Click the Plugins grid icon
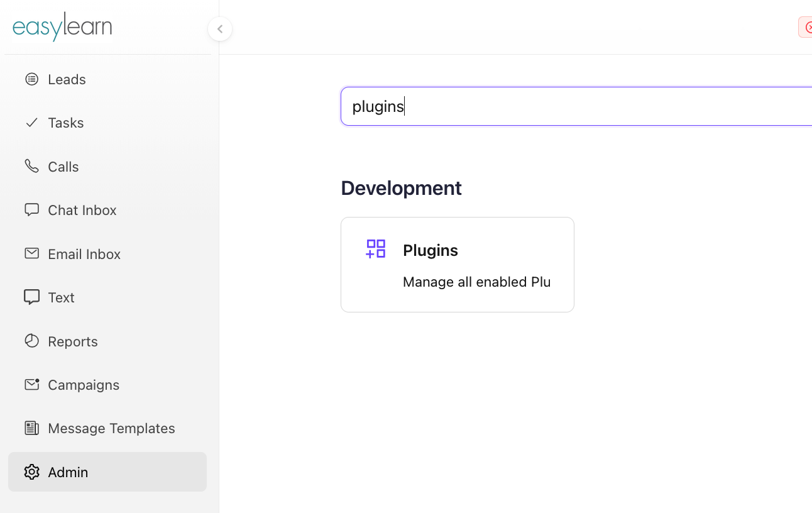The image size is (812, 513). pyautogui.click(x=376, y=249)
